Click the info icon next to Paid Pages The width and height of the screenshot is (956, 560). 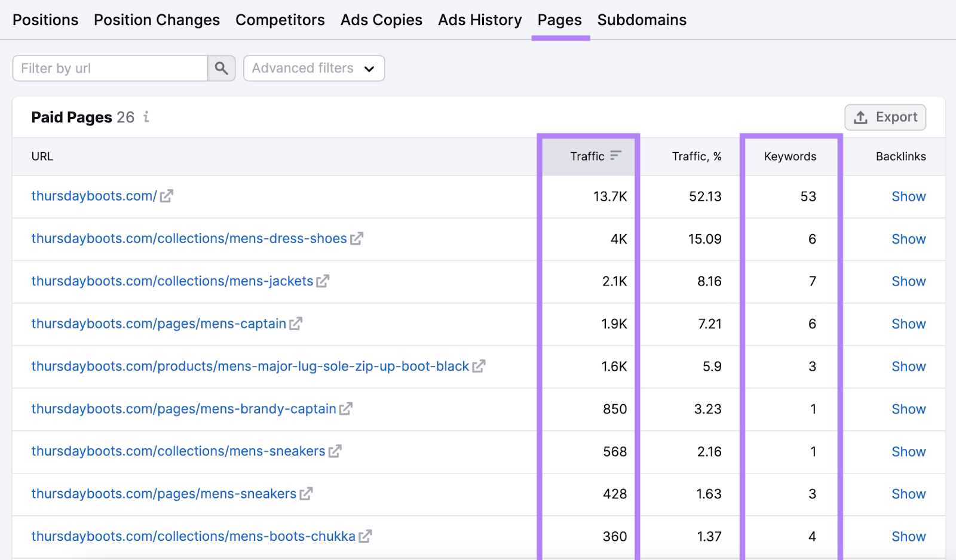[x=146, y=117]
